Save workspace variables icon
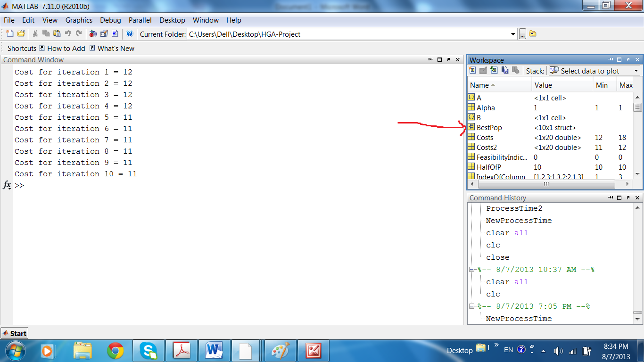This screenshot has width=644, height=362. (504, 70)
